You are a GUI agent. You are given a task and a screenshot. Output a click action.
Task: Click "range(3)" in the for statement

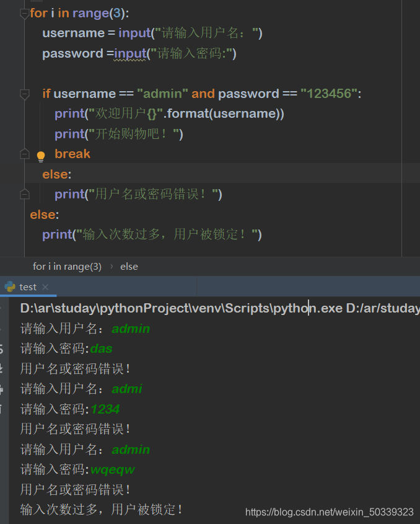tap(98, 14)
